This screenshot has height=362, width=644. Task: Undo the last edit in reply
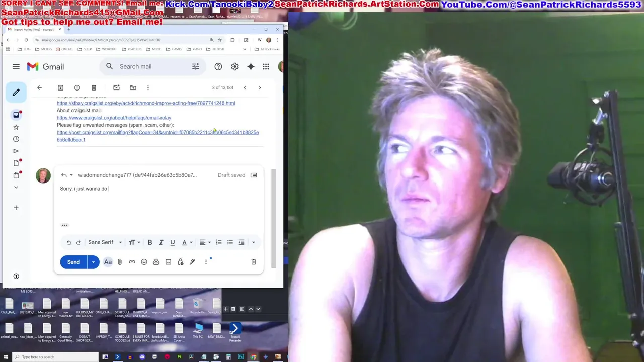click(69, 242)
